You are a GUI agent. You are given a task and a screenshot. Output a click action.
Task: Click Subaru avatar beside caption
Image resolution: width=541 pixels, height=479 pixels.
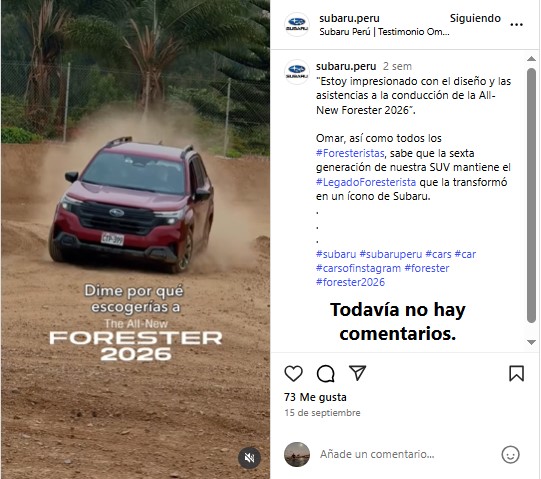[297, 72]
